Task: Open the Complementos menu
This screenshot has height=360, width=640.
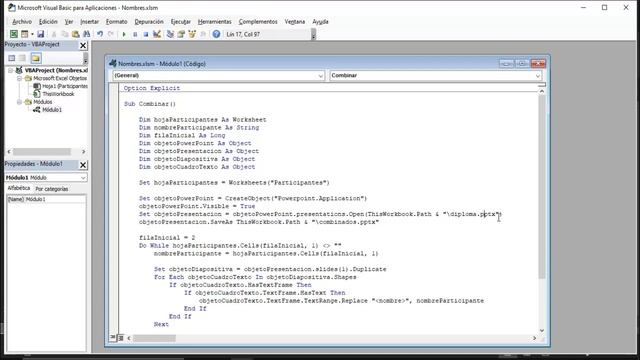Action: pos(258,22)
